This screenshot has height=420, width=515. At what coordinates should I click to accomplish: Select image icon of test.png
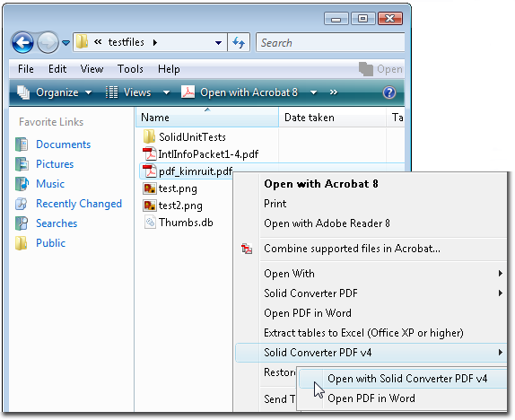click(150, 188)
